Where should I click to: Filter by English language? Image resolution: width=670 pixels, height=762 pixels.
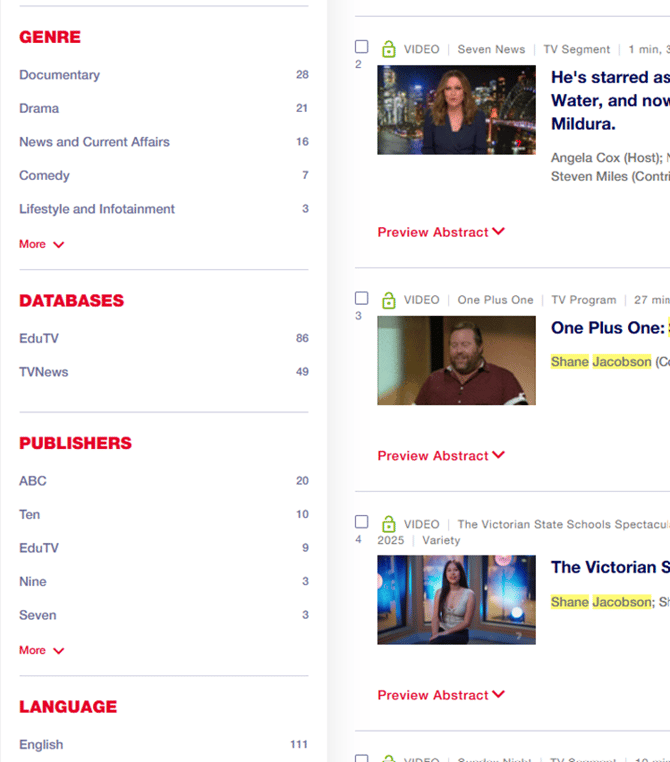point(41,745)
